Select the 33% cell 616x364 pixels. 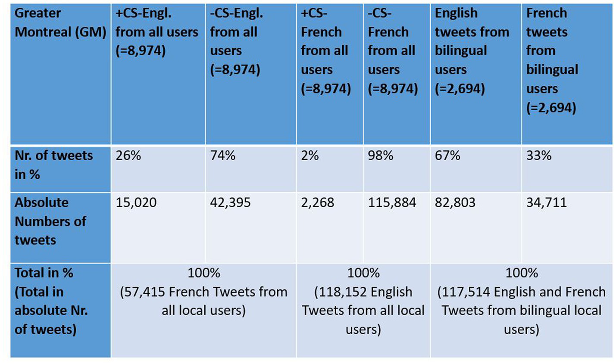pos(539,156)
